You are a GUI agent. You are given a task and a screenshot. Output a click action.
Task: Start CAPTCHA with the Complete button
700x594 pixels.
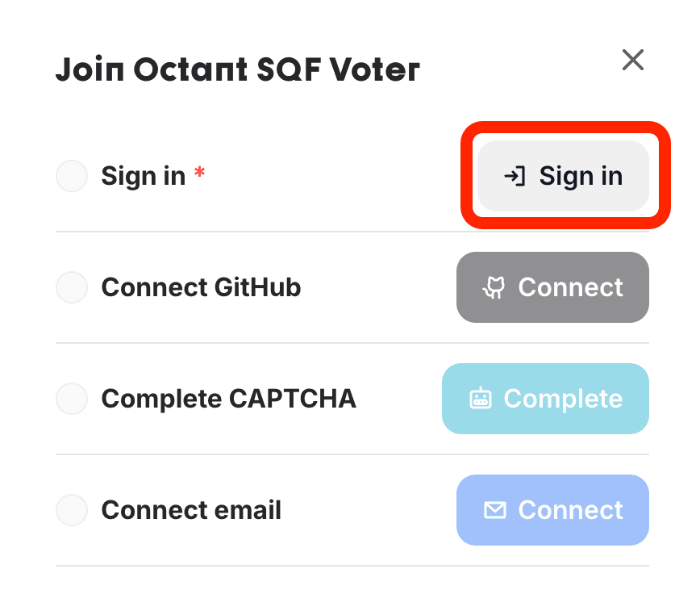[x=545, y=399]
